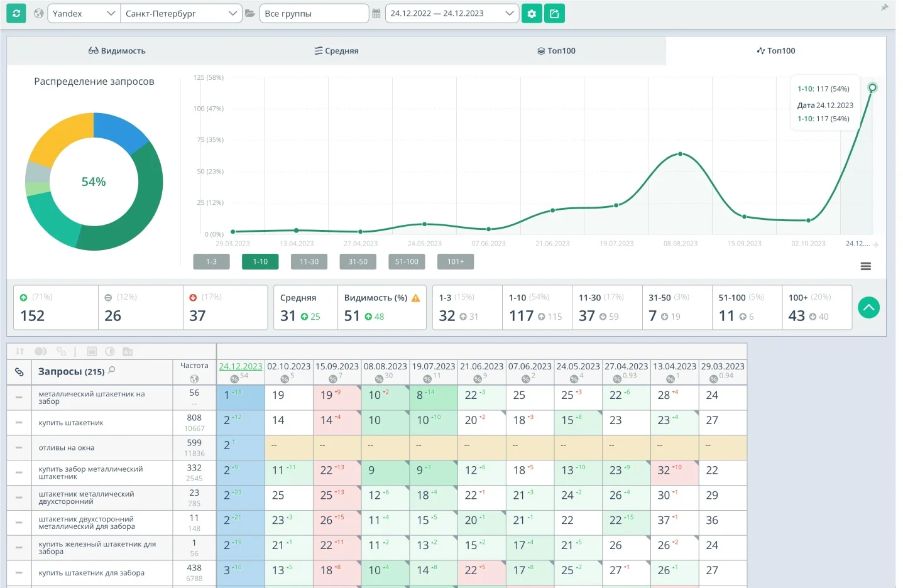Click the 51-100 (5%) summary card
The height and width of the screenshot is (588, 903).
click(747, 307)
